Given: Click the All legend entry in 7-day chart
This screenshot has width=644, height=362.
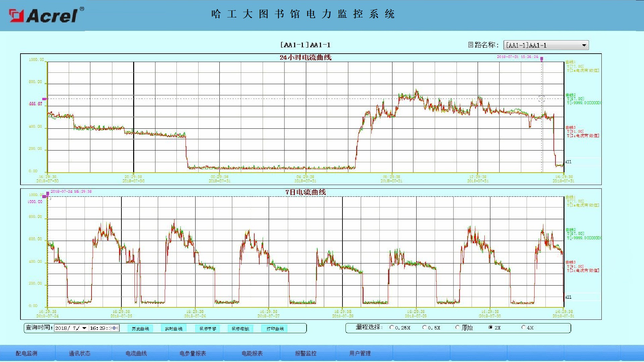Looking at the screenshot, I should tap(568, 297).
